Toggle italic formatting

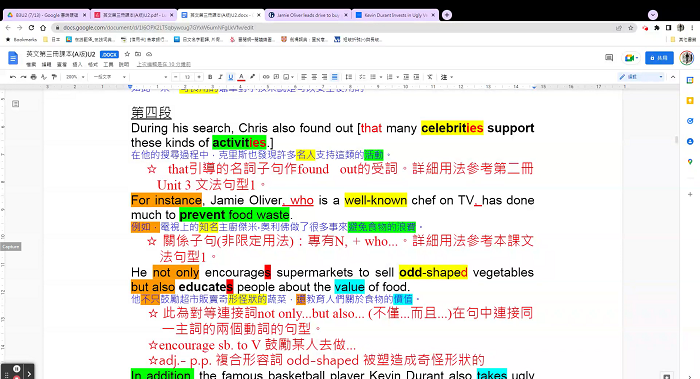point(220,77)
